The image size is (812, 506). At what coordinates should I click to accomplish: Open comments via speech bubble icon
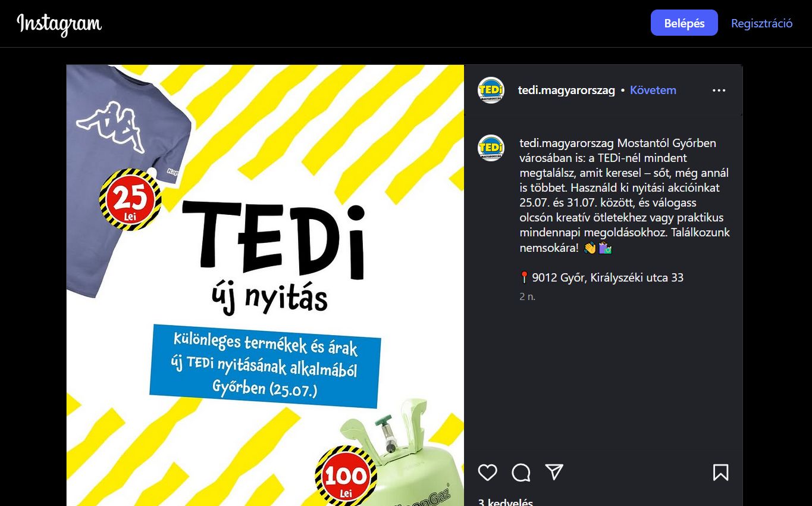(521, 472)
